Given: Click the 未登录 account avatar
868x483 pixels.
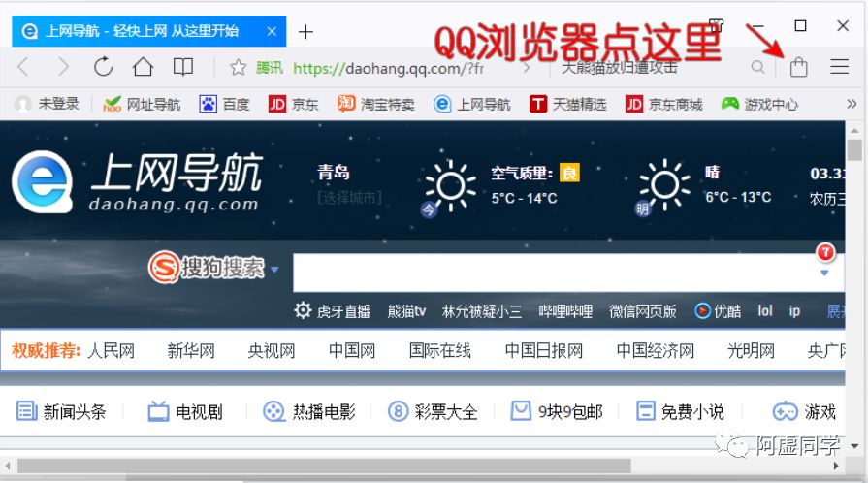Looking at the screenshot, I should click(x=22, y=104).
